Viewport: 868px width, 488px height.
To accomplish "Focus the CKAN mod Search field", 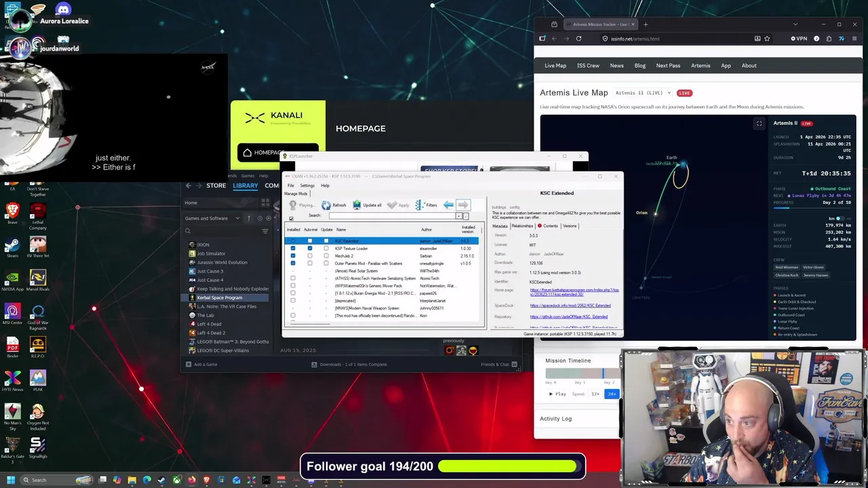I will [x=393, y=216].
